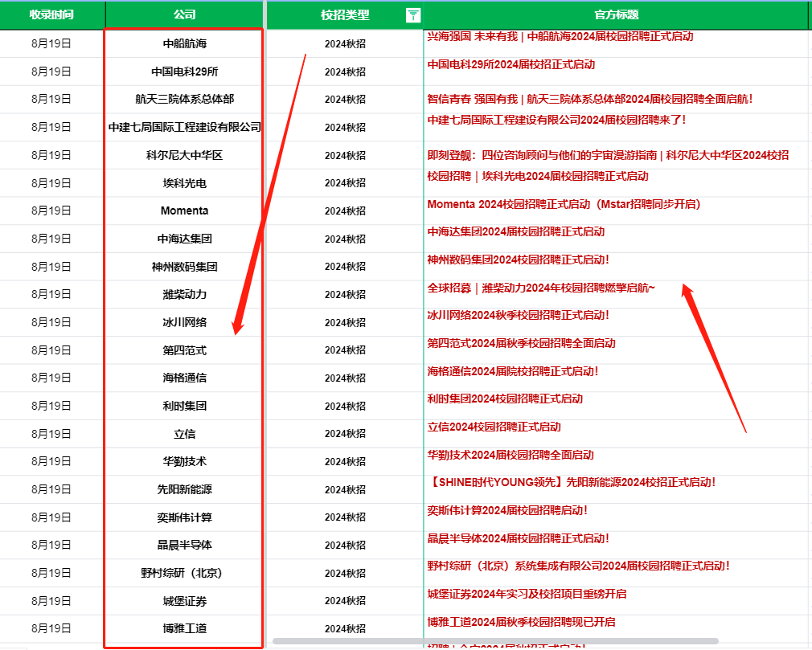Select company cell 中船航海

pos(184,43)
